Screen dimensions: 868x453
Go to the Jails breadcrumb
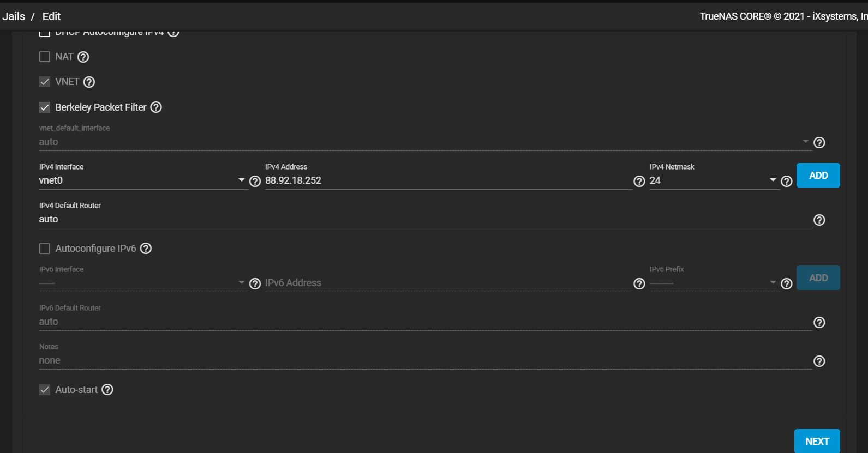(14, 16)
